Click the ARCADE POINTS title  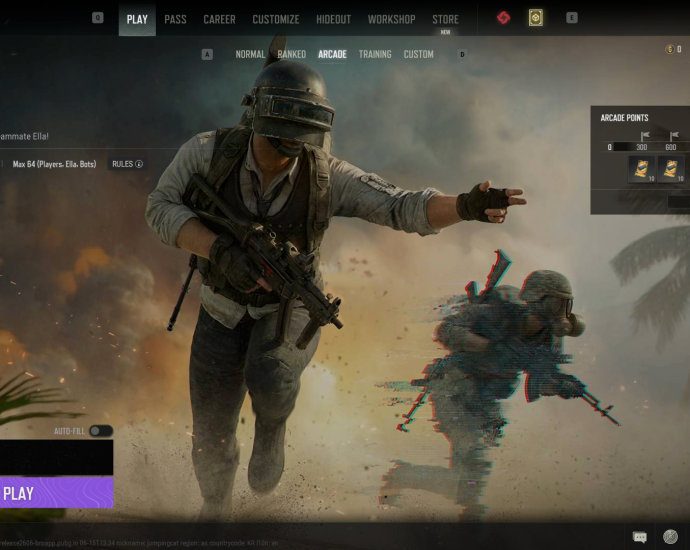pyautogui.click(x=624, y=117)
